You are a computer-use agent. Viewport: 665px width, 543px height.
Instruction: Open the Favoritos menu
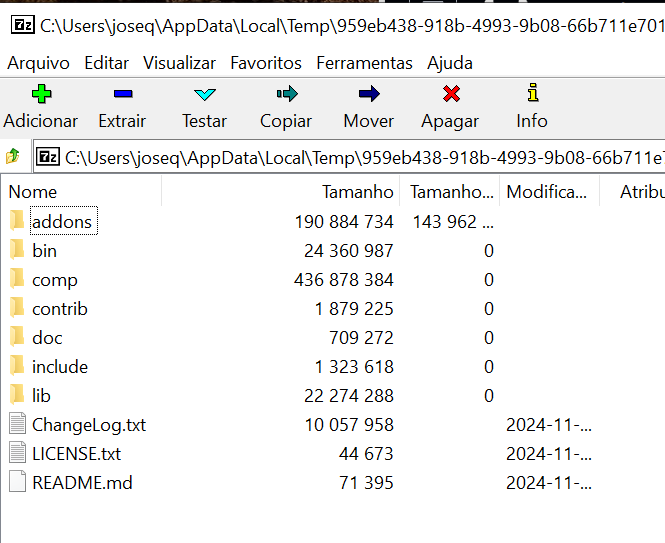coord(266,63)
